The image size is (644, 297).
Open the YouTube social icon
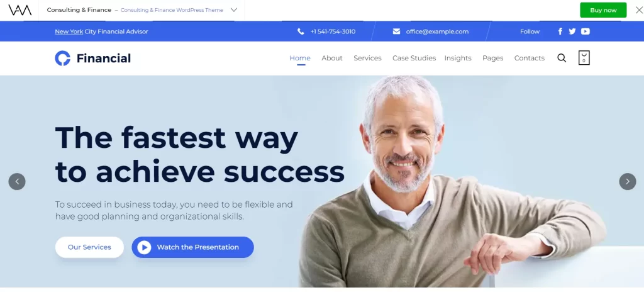(x=586, y=31)
